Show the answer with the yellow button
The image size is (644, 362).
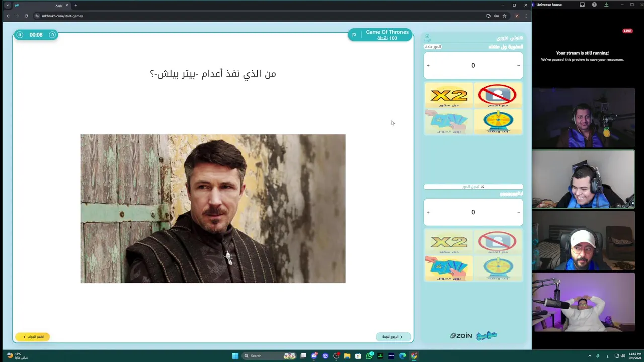point(33,337)
